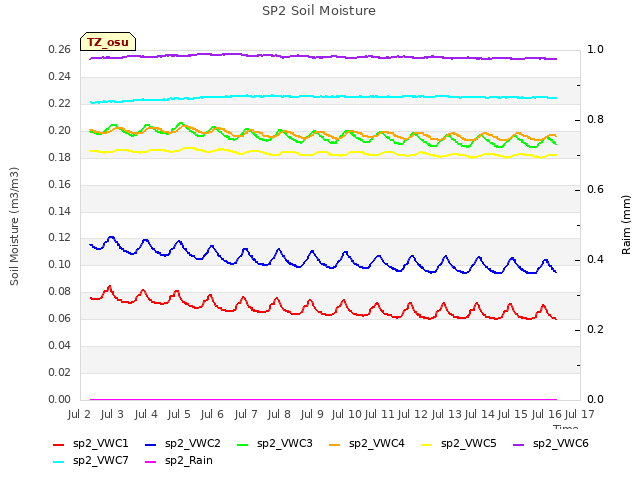The image size is (640, 480).
Task: Click the 0.2 rain axis tick value
Action: [x=595, y=329]
